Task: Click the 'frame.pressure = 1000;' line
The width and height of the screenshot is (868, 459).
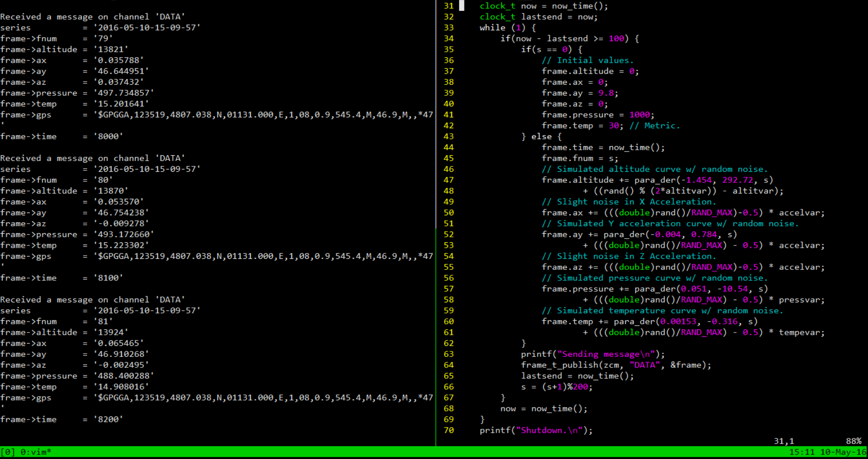Action: [x=598, y=115]
